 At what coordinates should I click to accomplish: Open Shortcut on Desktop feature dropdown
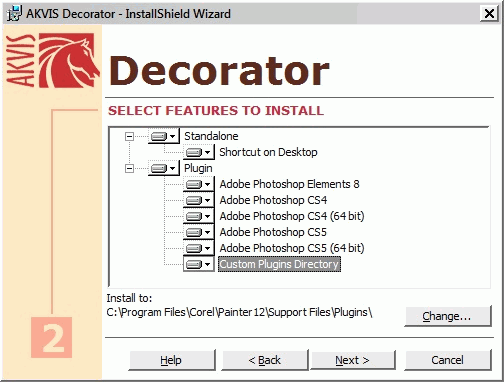(x=199, y=152)
